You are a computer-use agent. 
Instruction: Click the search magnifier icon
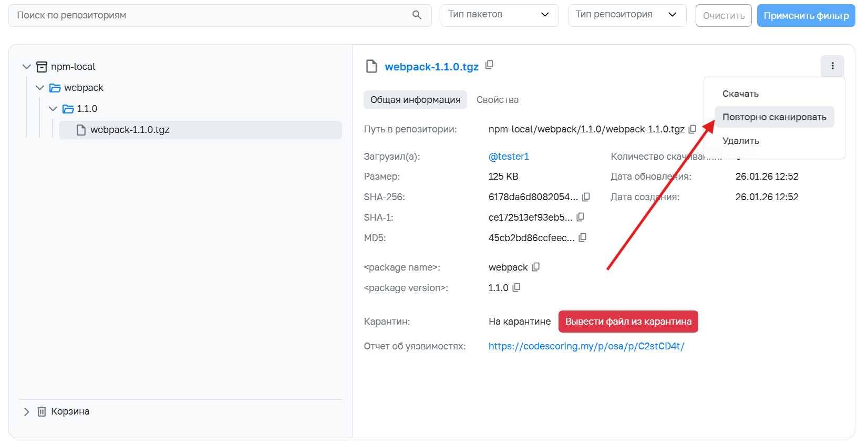(417, 15)
